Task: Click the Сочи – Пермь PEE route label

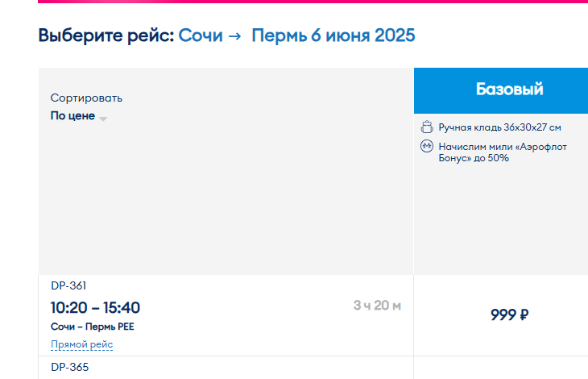Action: (x=90, y=327)
